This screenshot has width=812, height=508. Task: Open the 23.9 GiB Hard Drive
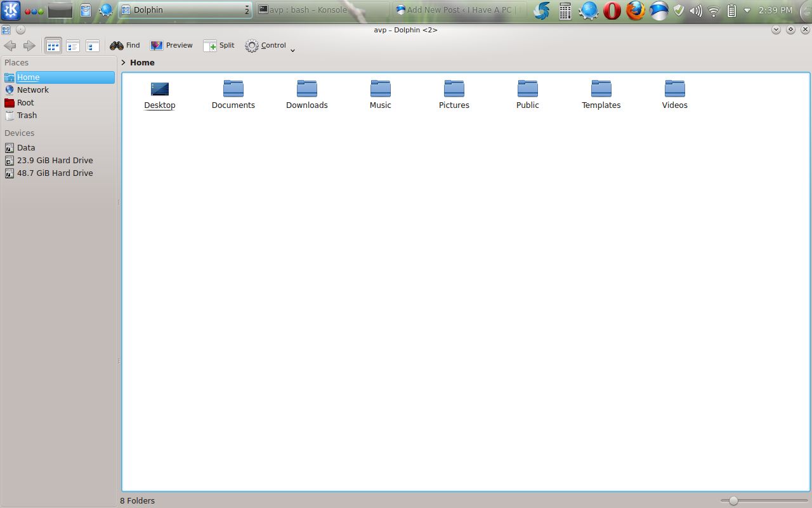pyautogui.click(x=59, y=160)
